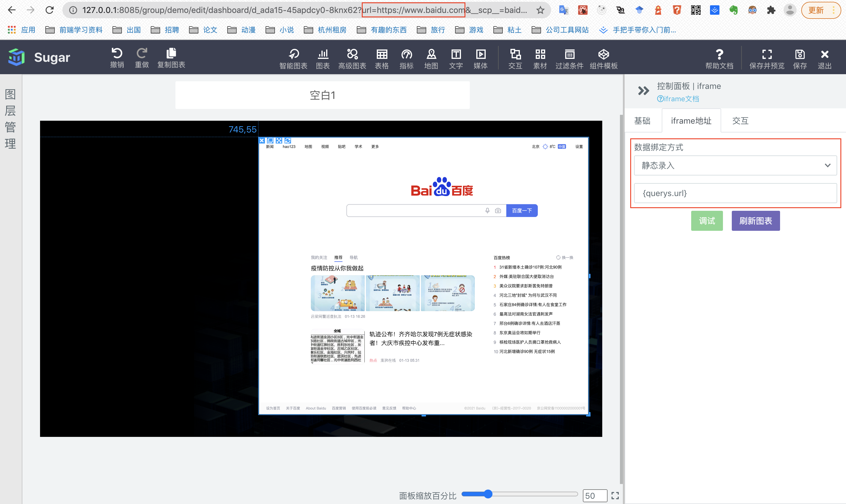
Task: Collapse the control panel with double-arrow icon
Action: click(x=643, y=91)
